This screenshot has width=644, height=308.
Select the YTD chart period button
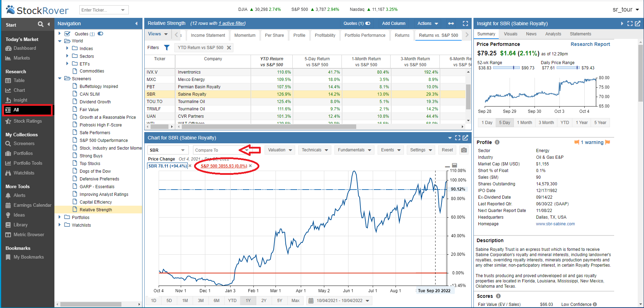coord(232,301)
